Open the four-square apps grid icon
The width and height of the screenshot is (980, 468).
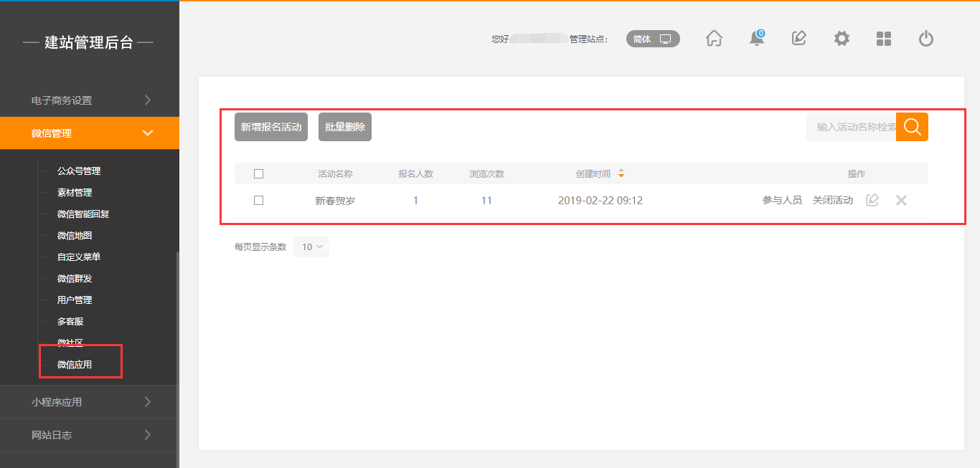click(884, 39)
